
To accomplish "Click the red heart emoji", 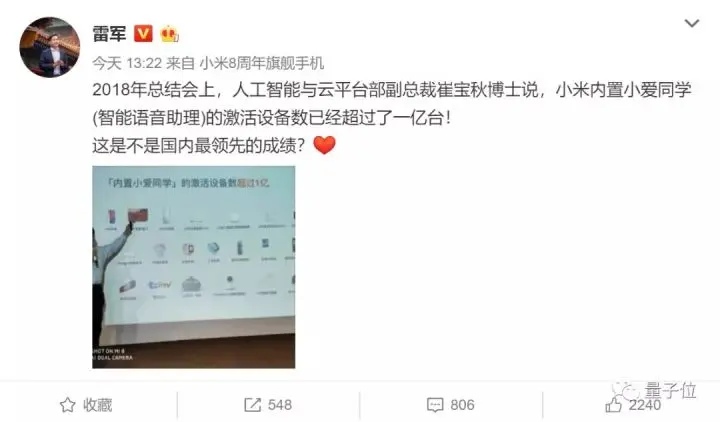I will pyautogui.click(x=325, y=145).
